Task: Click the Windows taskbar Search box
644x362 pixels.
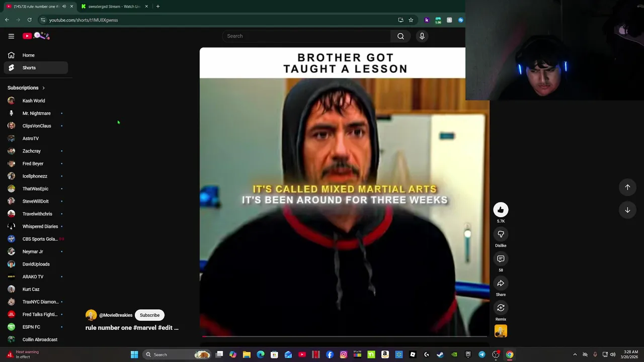Action: click(176, 354)
